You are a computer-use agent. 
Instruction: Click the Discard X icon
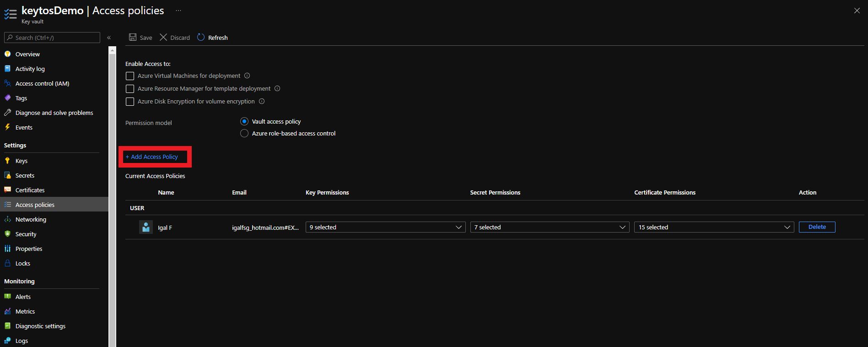point(163,37)
